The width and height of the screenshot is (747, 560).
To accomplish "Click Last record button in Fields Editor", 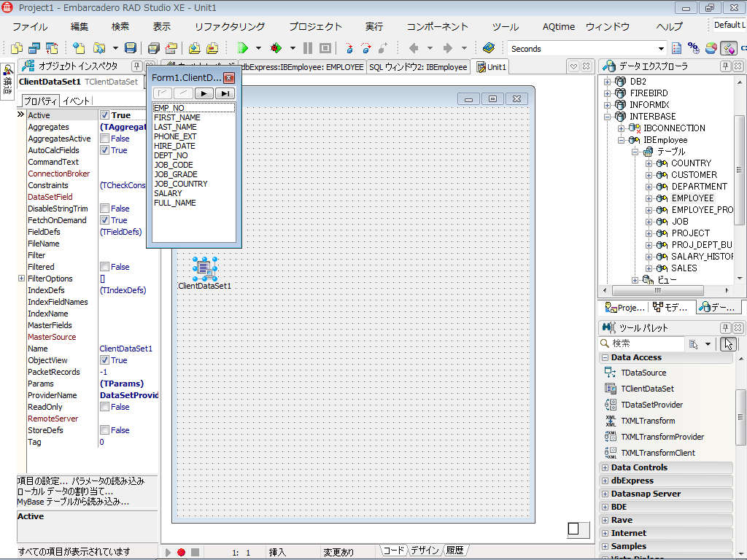I will click(225, 93).
